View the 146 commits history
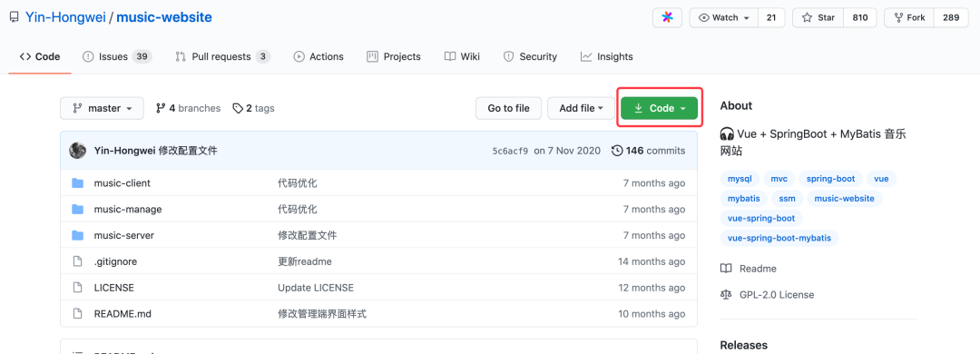The width and height of the screenshot is (980, 354). tap(648, 151)
